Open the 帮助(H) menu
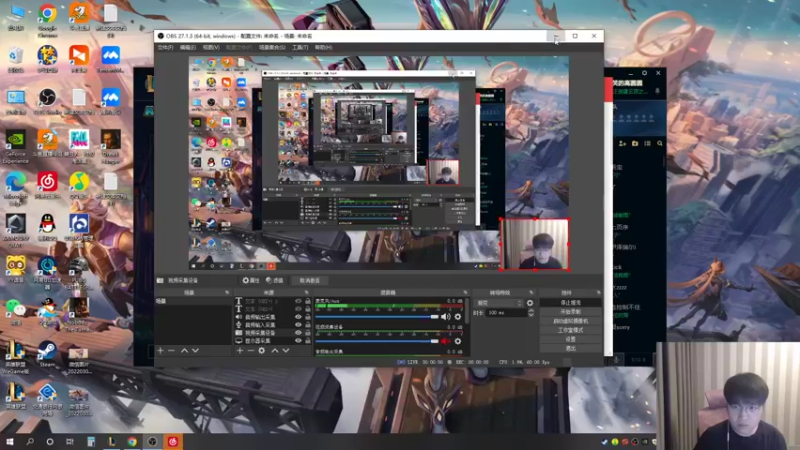Screen dimensions: 800x450 click(x=323, y=47)
